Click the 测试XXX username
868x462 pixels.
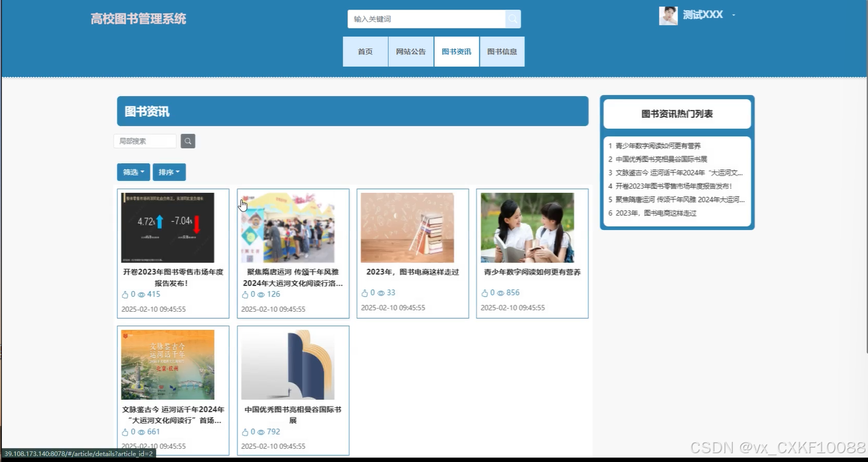[x=703, y=15]
